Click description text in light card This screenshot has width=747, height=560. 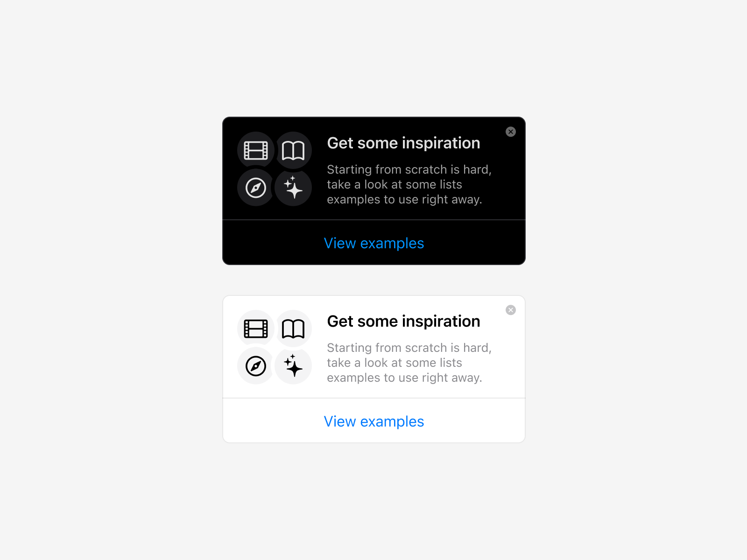point(409,363)
